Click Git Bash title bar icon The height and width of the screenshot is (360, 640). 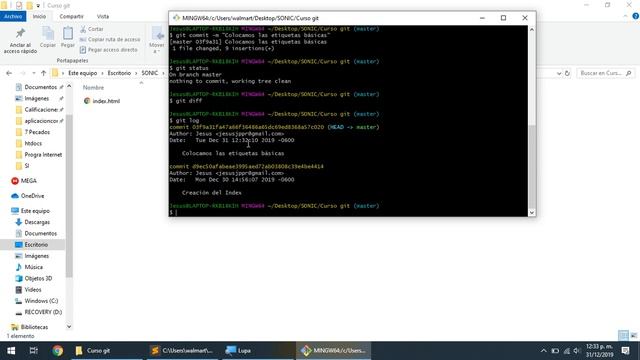(x=176, y=18)
